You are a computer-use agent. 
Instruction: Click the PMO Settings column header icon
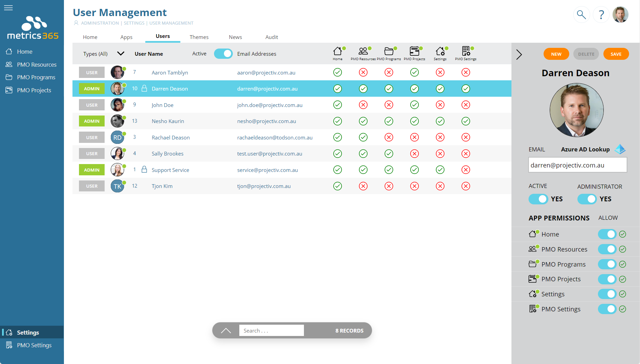pyautogui.click(x=466, y=51)
